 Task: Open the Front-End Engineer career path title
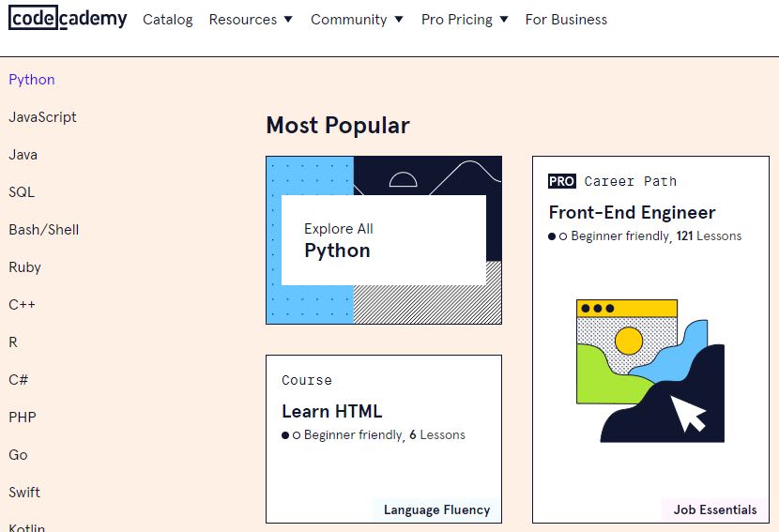(632, 213)
